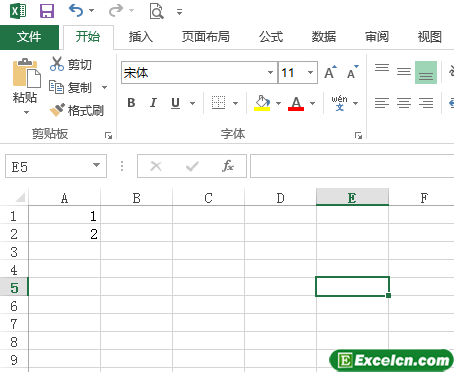Image resolution: width=454 pixels, height=372 pixels.
Task: Open borders dropdown arrow
Action: click(x=235, y=103)
